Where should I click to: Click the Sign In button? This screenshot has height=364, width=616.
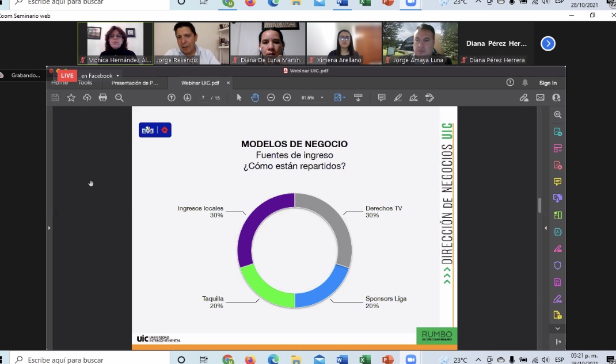pyautogui.click(x=547, y=83)
